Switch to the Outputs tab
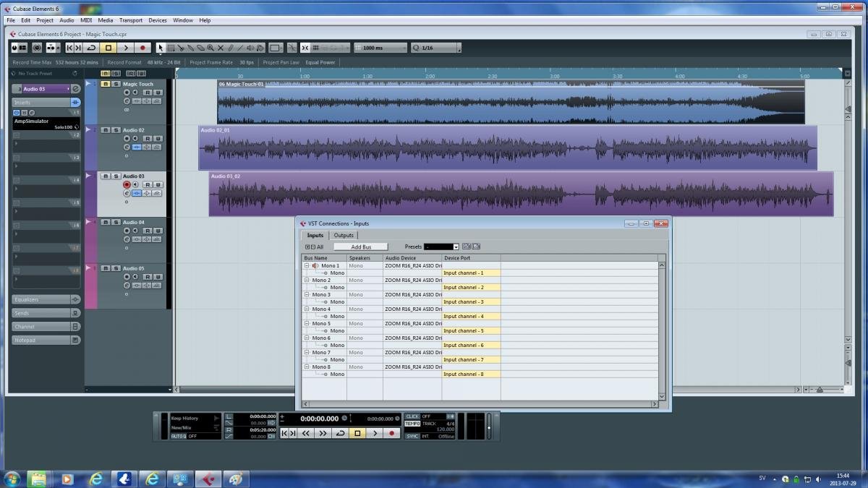This screenshot has height=488, width=868. [344, 235]
